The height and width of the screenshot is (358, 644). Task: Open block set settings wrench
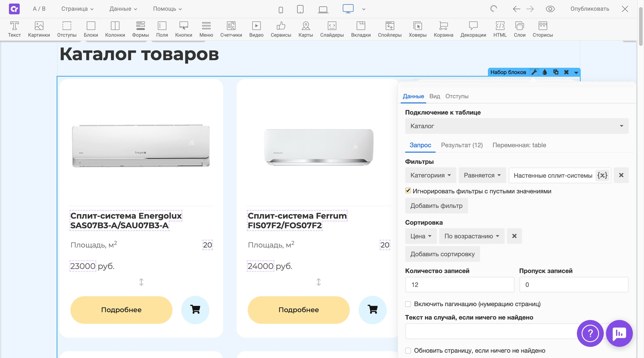click(x=534, y=72)
